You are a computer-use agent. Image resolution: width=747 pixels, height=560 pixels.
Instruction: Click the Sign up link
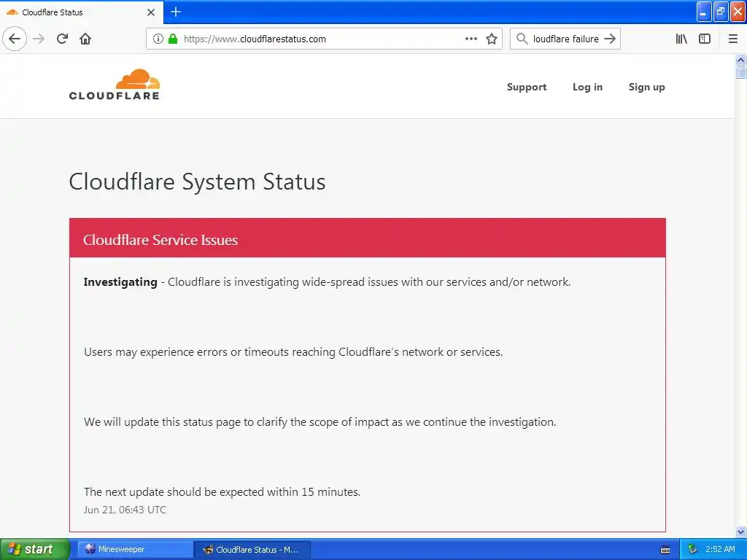coord(646,87)
